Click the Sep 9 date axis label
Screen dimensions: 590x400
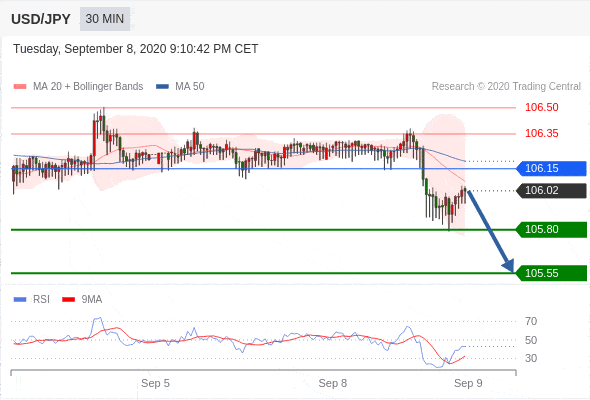click(468, 383)
